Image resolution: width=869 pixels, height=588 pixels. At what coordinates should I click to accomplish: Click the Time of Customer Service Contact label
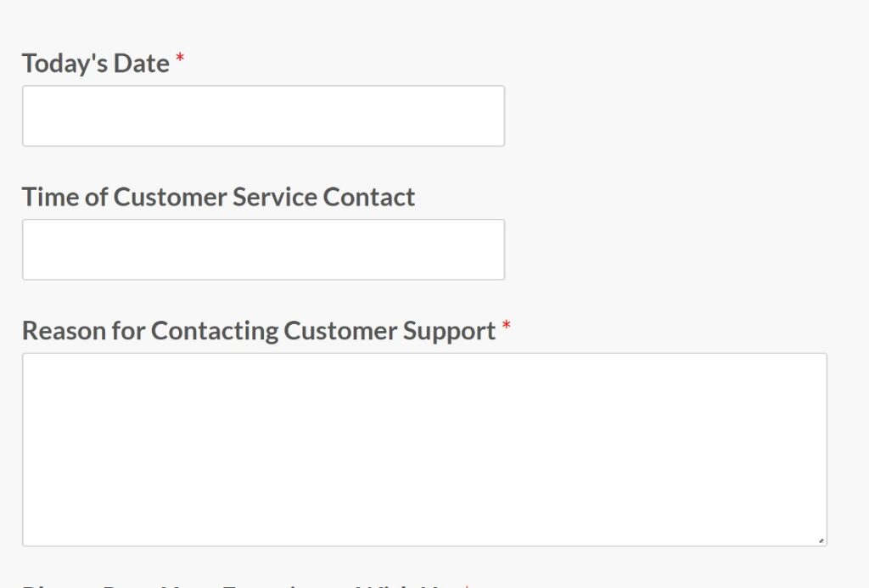[218, 196]
